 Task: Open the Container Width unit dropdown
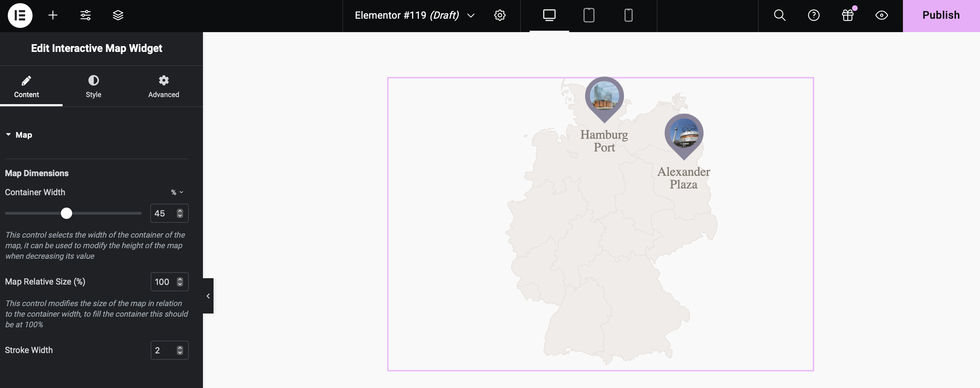click(x=177, y=192)
